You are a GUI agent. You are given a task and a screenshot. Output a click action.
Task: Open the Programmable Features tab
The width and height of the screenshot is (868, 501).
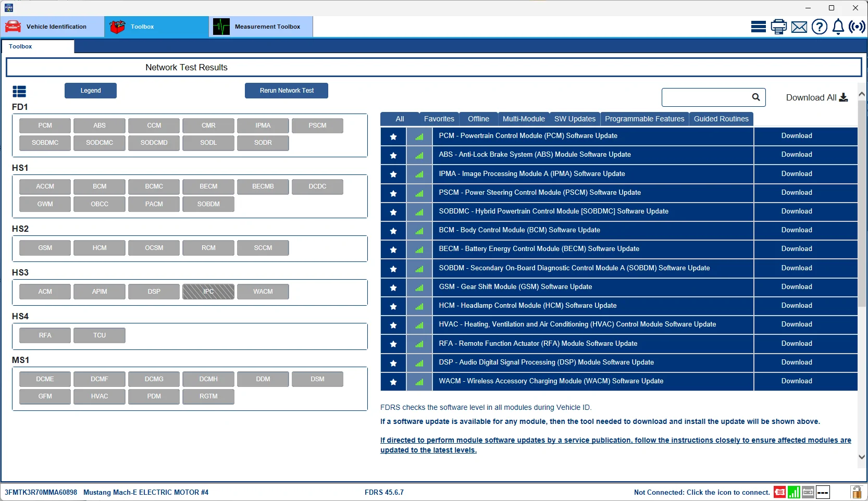644,119
